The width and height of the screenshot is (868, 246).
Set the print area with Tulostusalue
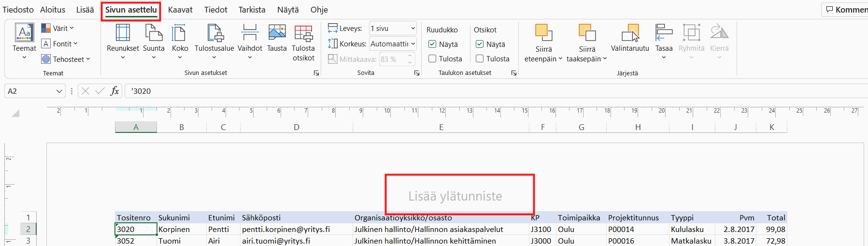[x=214, y=42]
